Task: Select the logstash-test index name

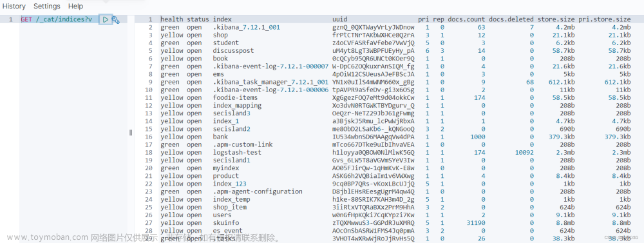Action: [x=237, y=152]
